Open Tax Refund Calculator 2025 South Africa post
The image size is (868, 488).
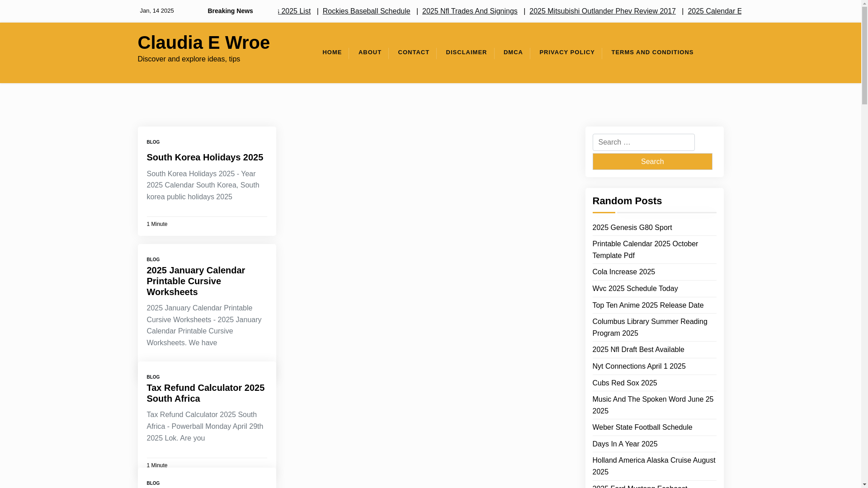click(x=205, y=393)
